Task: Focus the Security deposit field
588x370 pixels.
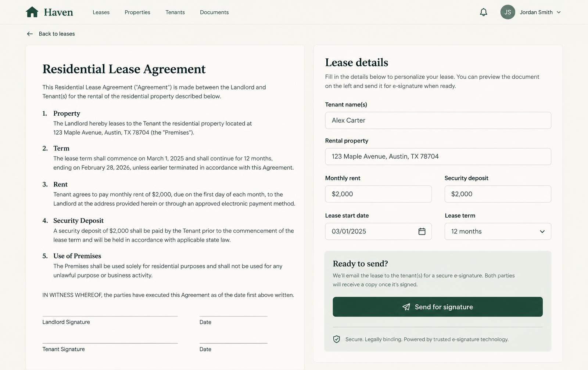Action: (498, 194)
